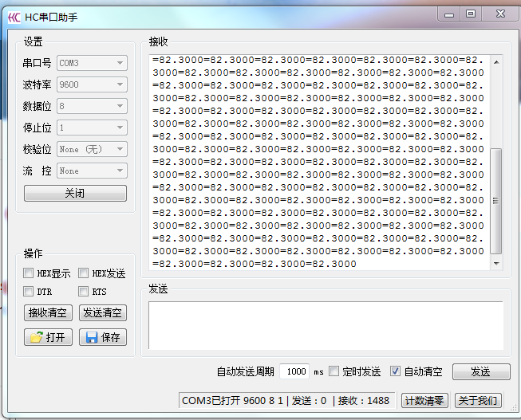The width and height of the screenshot is (521, 420).
Task: Toggle the DTR checkbox
Action: click(x=29, y=292)
